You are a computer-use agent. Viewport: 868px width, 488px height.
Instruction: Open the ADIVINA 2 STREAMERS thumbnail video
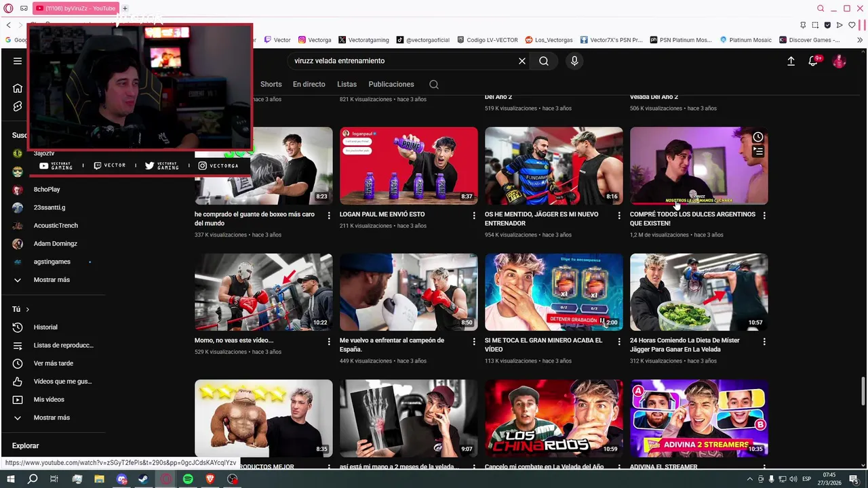point(699,418)
